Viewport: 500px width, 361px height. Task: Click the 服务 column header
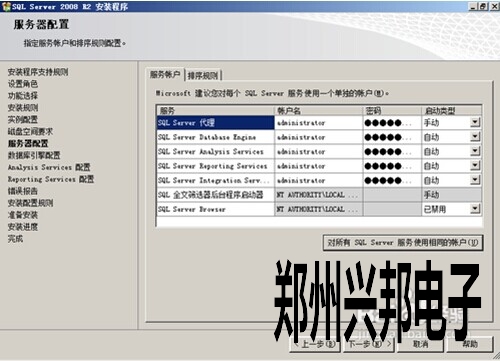click(x=215, y=110)
